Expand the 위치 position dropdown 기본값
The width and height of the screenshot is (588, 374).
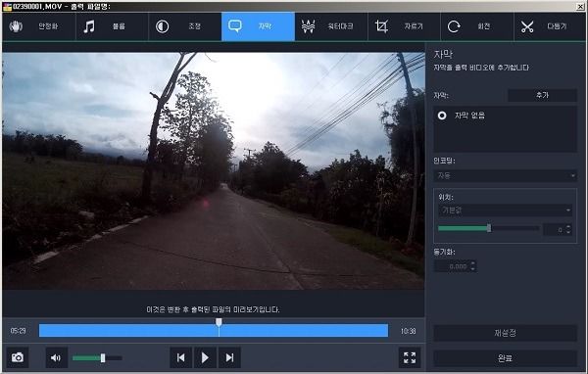coord(505,210)
